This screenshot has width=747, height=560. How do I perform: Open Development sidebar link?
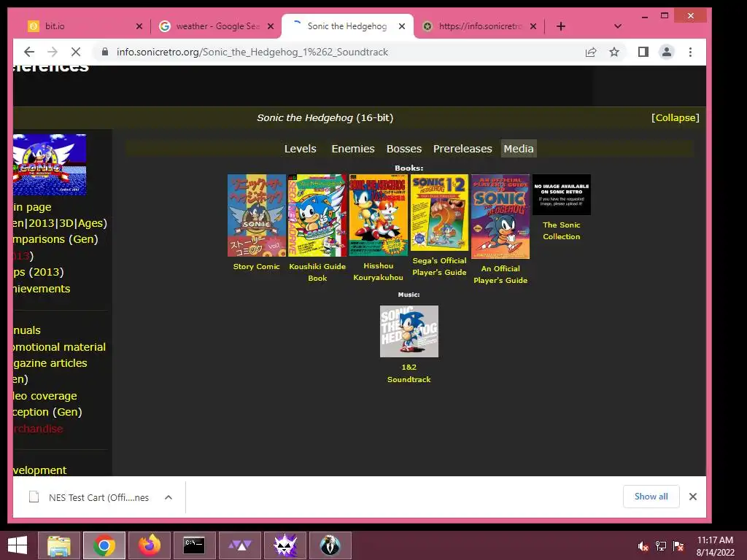point(40,470)
